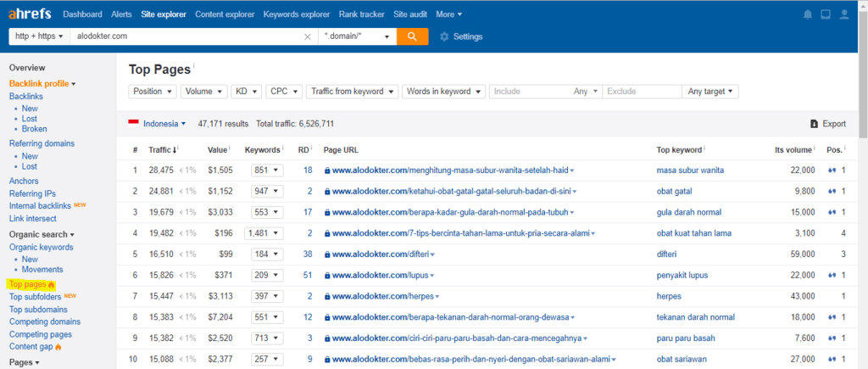Click info icon beside Its volume column
The image size is (868, 369).
pos(815,148)
